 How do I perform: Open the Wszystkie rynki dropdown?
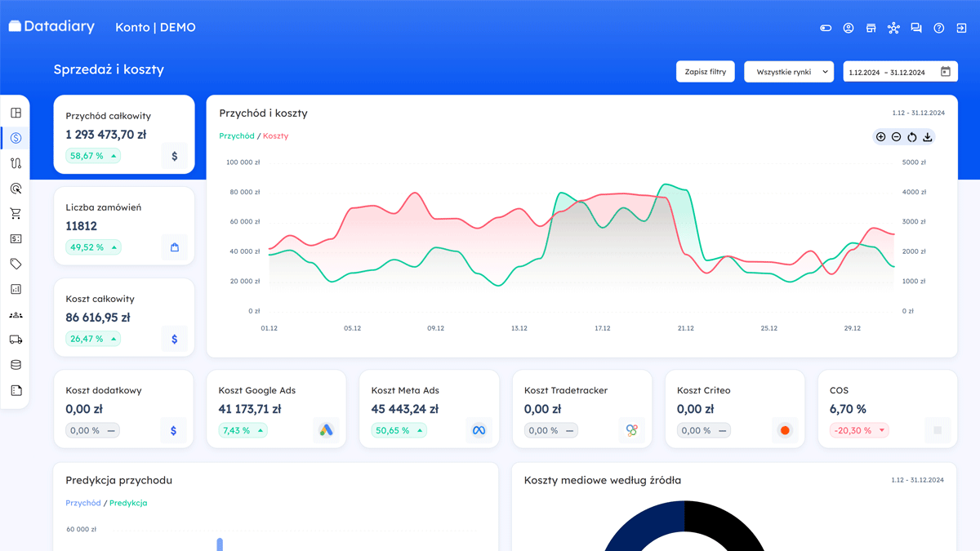(788, 71)
